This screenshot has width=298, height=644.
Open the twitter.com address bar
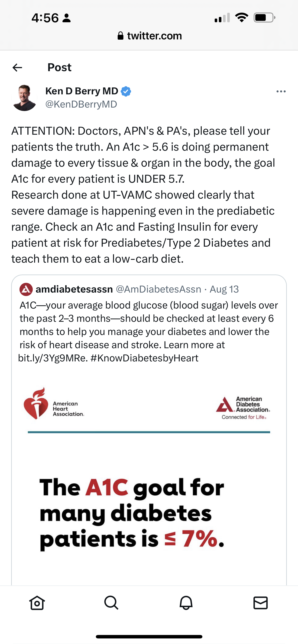[x=154, y=36]
